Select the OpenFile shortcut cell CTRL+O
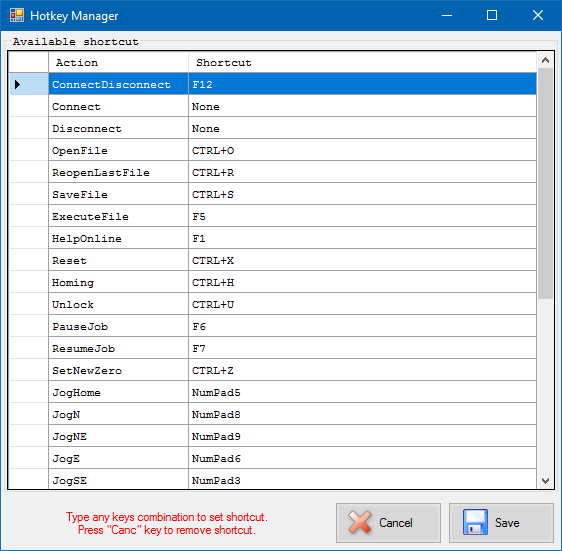Viewport: 562px width, 551px height. (x=362, y=150)
